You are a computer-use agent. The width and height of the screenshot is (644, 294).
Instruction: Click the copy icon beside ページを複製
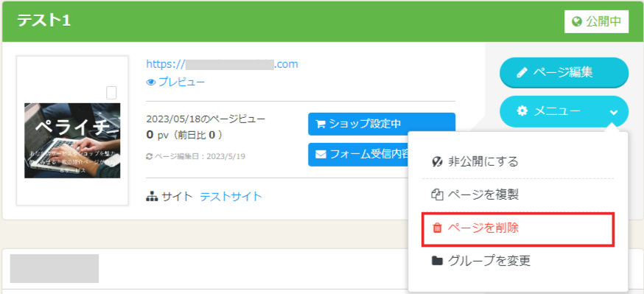pos(437,195)
